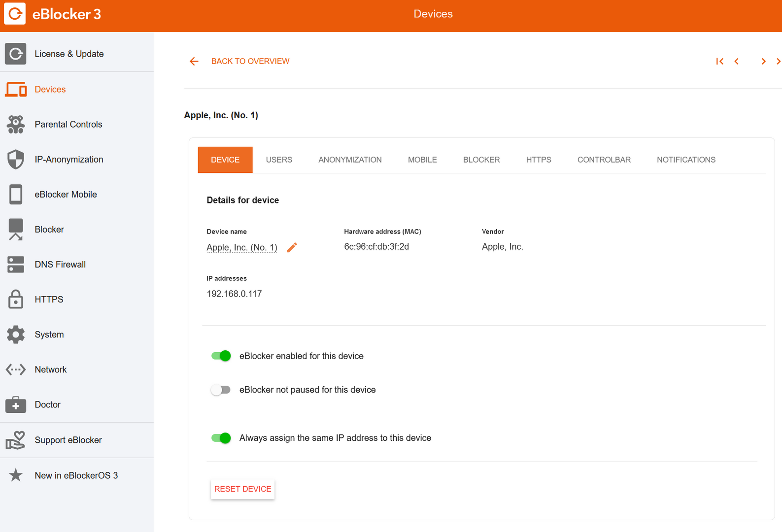782x532 pixels.
Task: Go to eBlocker Mobile section
Action: click(x=77, y=194)
